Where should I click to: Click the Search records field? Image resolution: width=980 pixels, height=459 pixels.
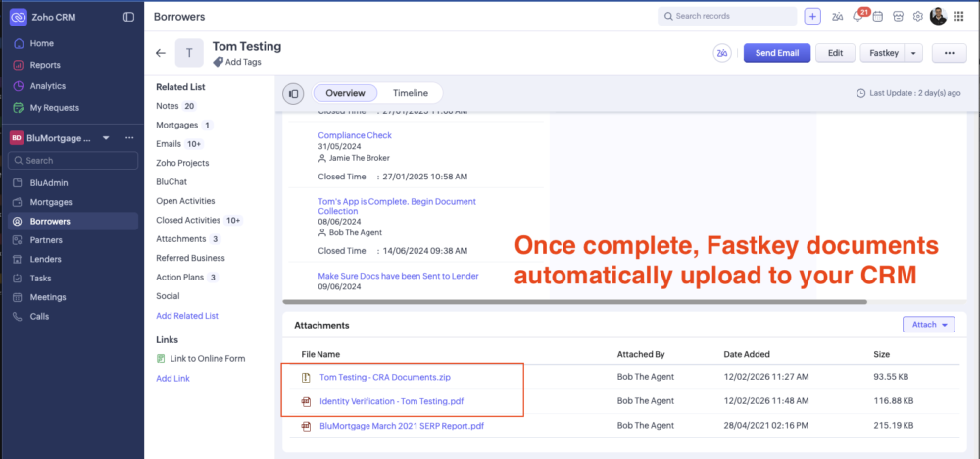tap(725, 17)
